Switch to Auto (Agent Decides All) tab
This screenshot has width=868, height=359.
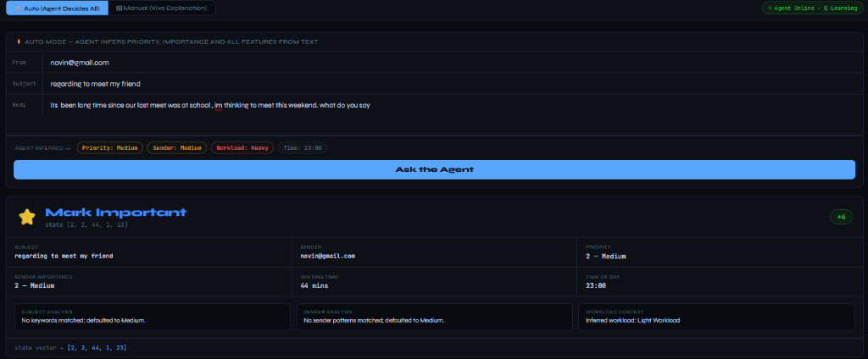(57, 8)
